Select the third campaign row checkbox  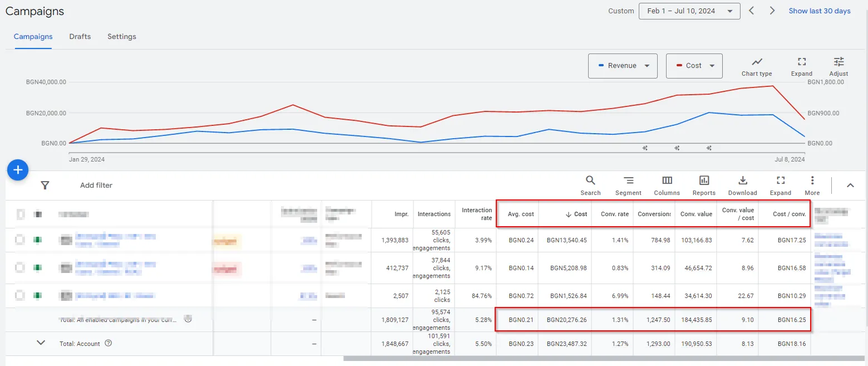tap(21, 296)
